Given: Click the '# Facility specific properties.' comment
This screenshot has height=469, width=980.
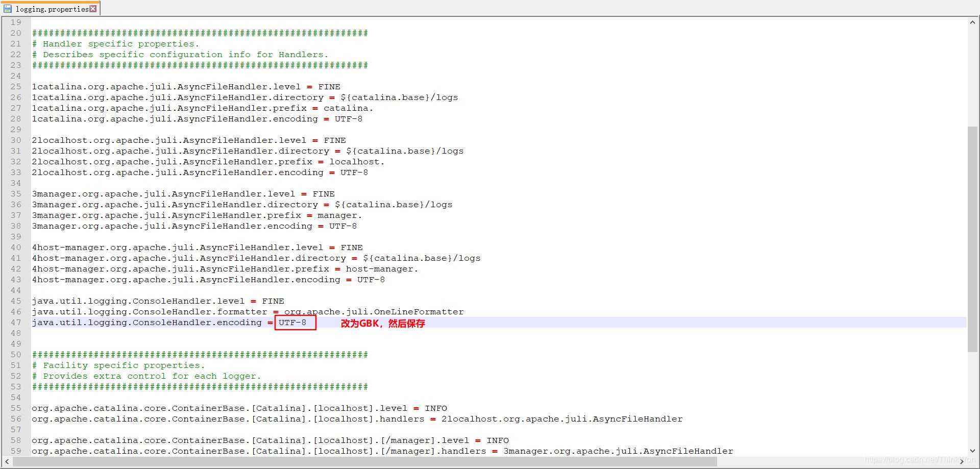Looking at the screenshot, I should (x=118, y=365).
